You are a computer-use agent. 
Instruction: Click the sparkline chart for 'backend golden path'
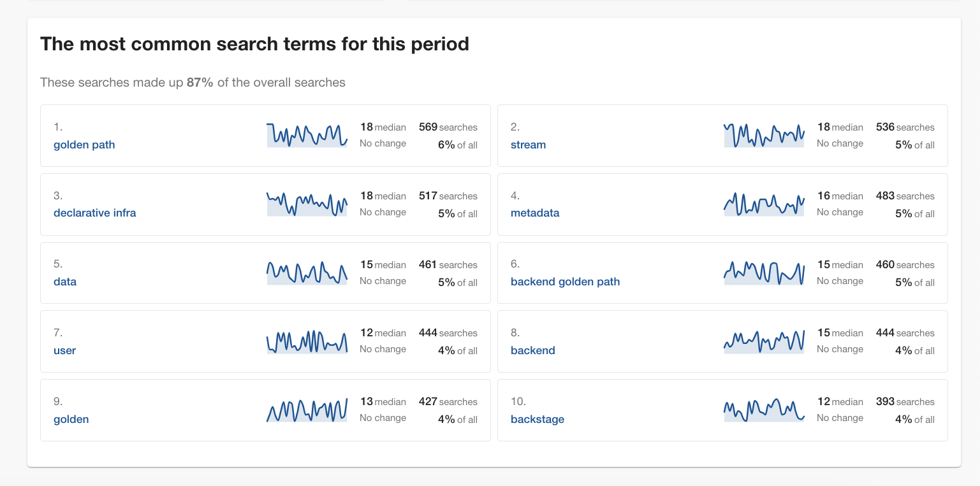pyautogui.click(x=764, y=273)
